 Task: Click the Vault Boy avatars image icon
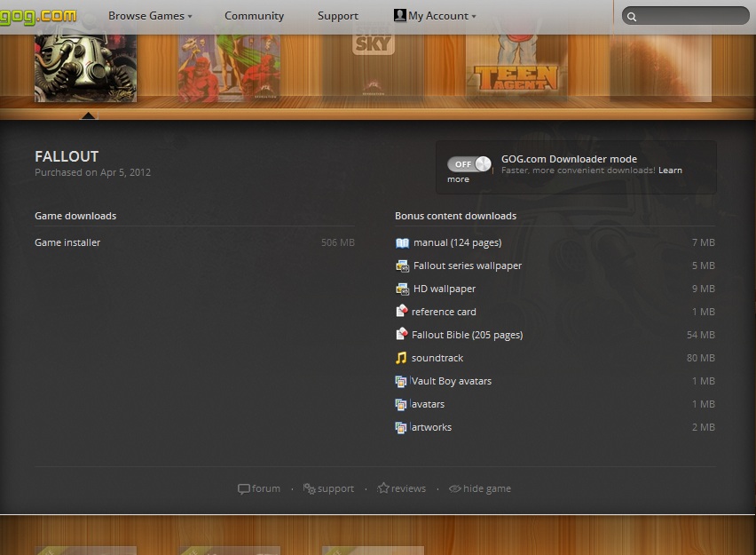(401, 381)
